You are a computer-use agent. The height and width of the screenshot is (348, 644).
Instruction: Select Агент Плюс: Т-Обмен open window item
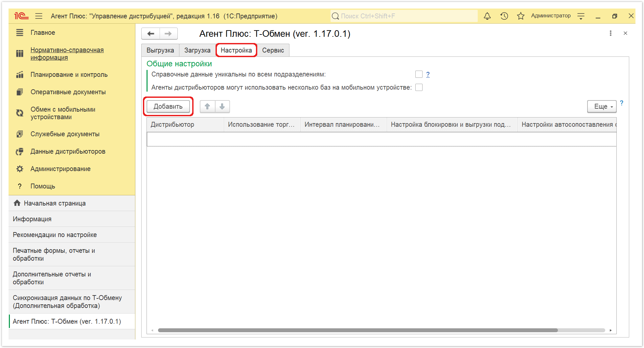coord(72,321)
